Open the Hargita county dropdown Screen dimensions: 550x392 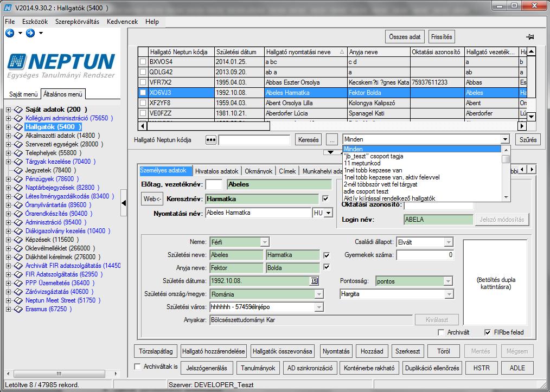449,294
